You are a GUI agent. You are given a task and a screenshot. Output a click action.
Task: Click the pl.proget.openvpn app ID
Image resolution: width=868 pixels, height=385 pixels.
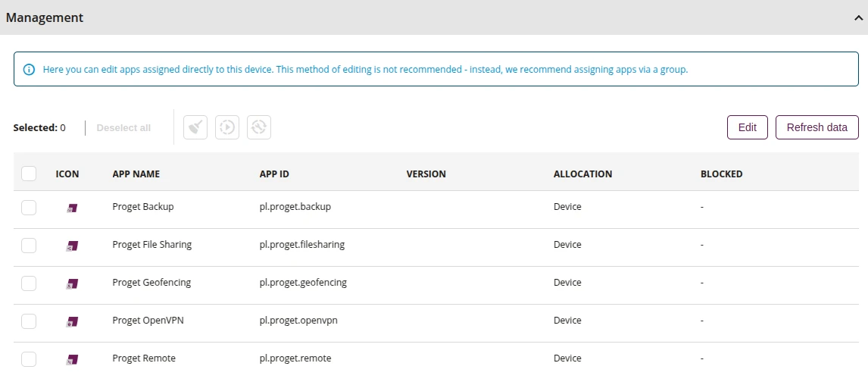coord(299,320)
